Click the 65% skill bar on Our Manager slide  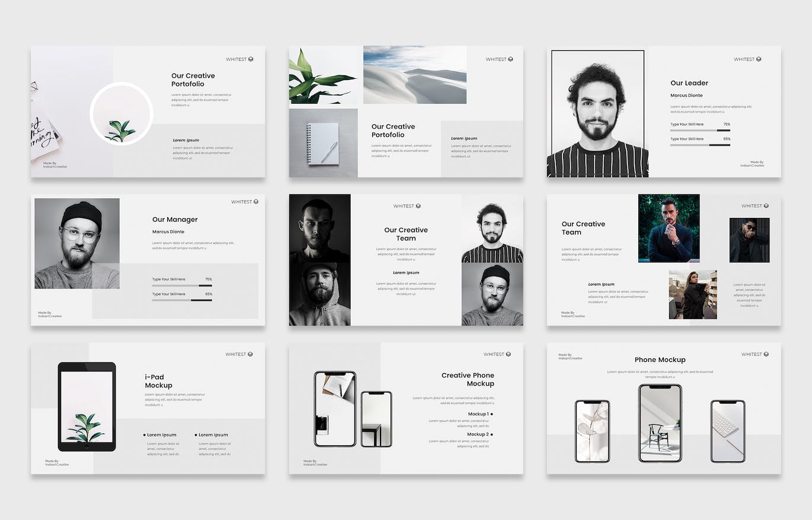pos(181,300)
